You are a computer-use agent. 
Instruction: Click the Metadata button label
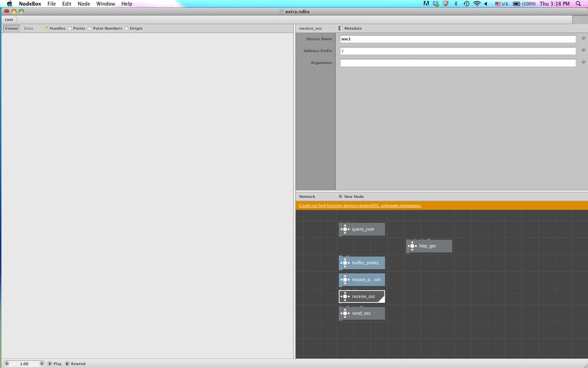[353, 28]
